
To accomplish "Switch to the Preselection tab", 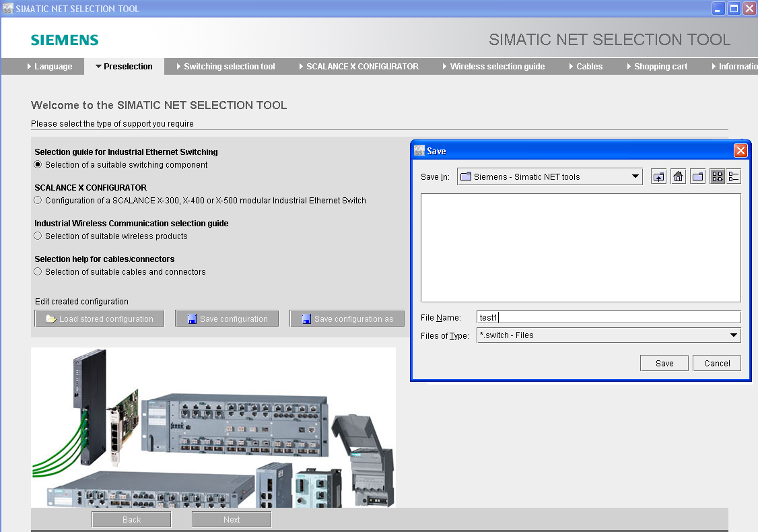I will (x=125, y=66).
